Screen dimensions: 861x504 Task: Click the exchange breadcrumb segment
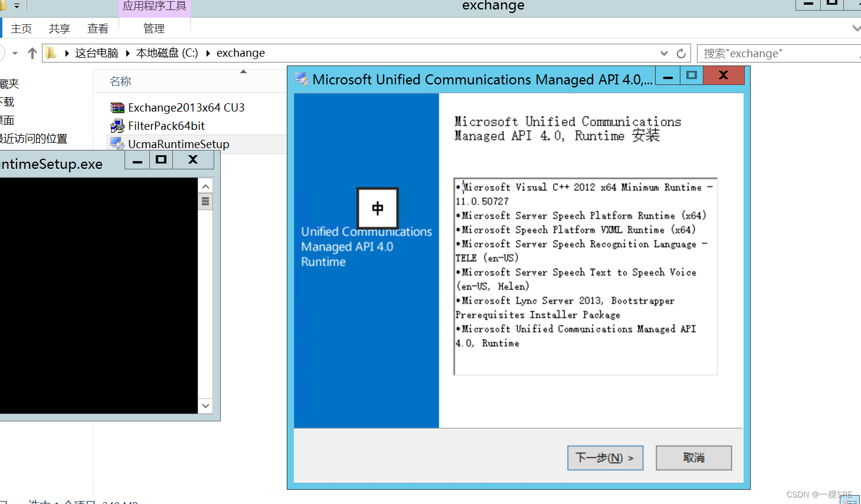[241, 53]
